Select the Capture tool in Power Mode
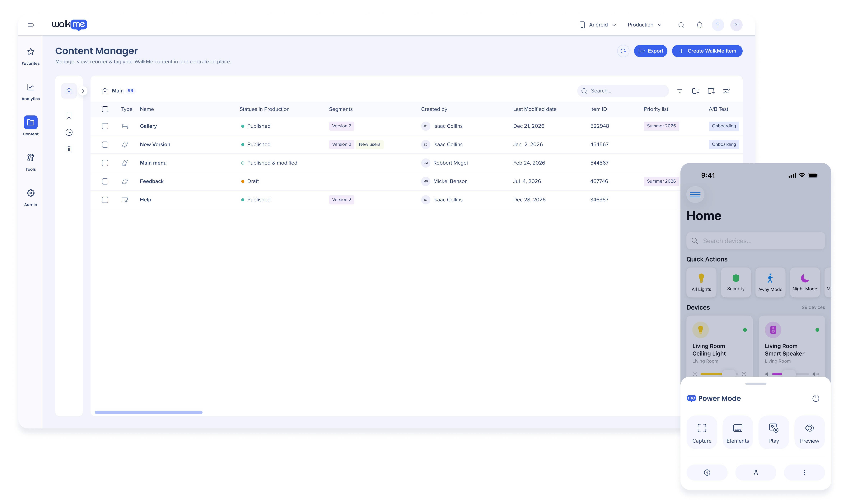850x504 pixels. [x=702, y=432]
